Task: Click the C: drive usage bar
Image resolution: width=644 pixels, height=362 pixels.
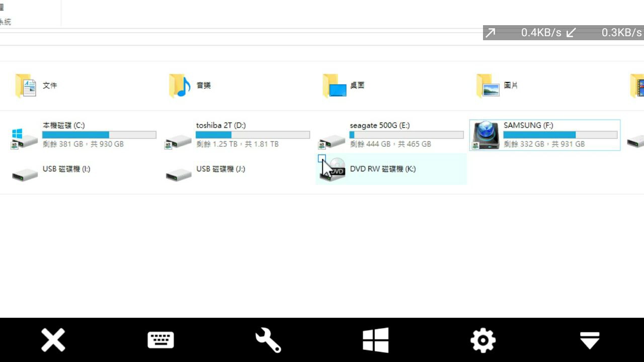Action: point(99,135)
